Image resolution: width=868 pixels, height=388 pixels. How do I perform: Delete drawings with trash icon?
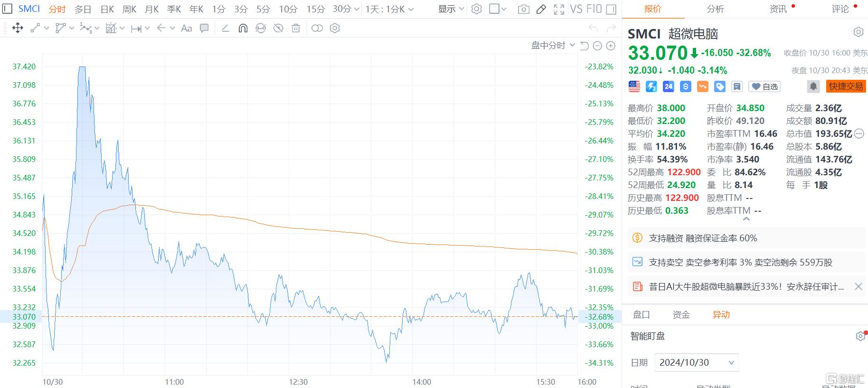[296, 28]
